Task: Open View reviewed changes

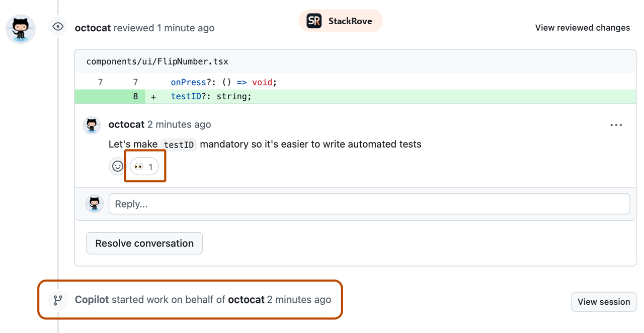Action: [x=582, y=28]
